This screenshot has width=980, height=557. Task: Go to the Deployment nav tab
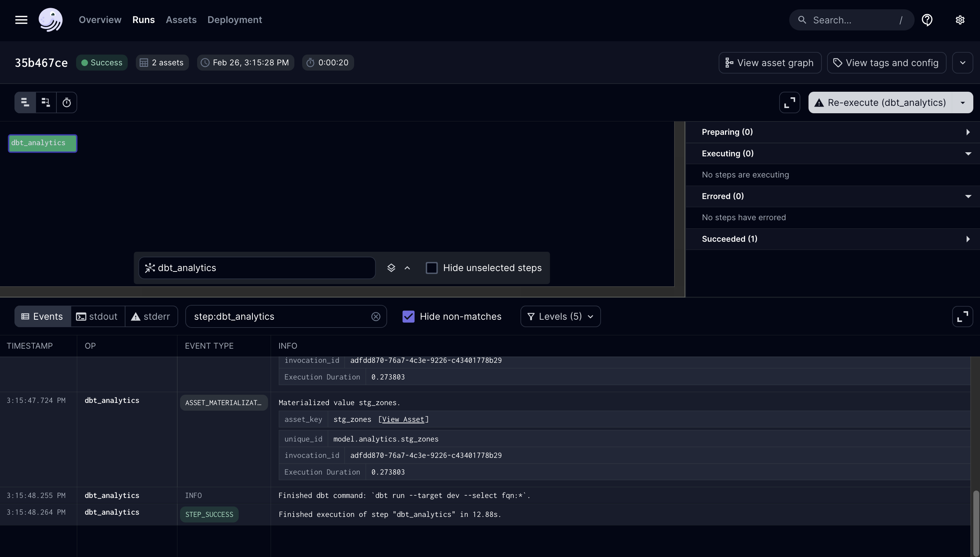pos(234,20)
